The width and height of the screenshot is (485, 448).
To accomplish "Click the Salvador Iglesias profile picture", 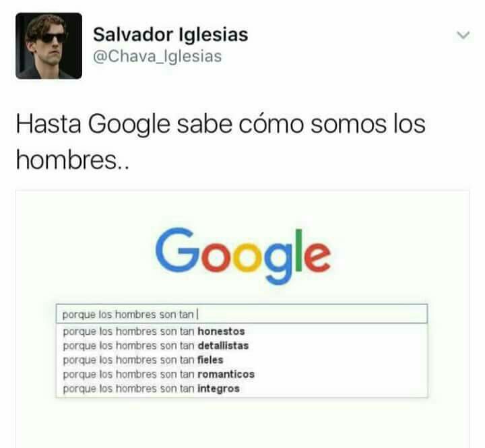I will coord(49,46).
